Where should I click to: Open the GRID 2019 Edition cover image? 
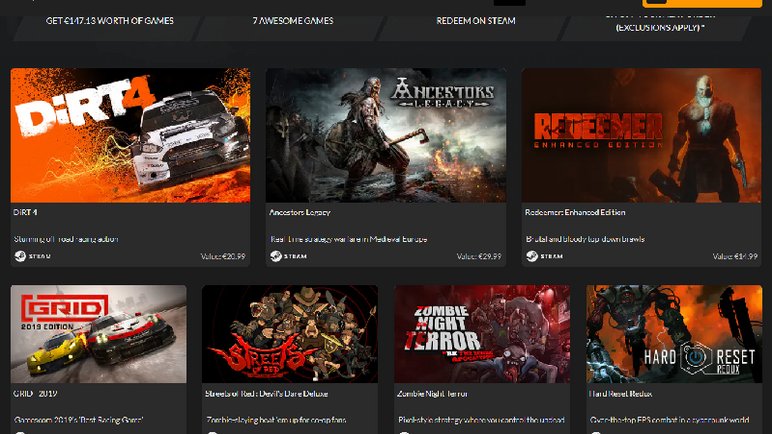click(98, 334)
